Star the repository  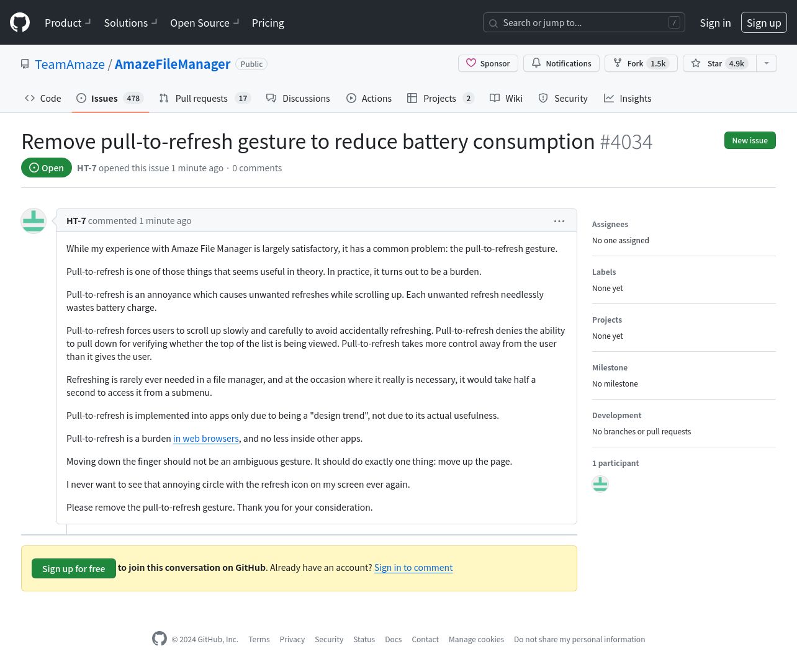pyautogui.click(x=719, y=63)
